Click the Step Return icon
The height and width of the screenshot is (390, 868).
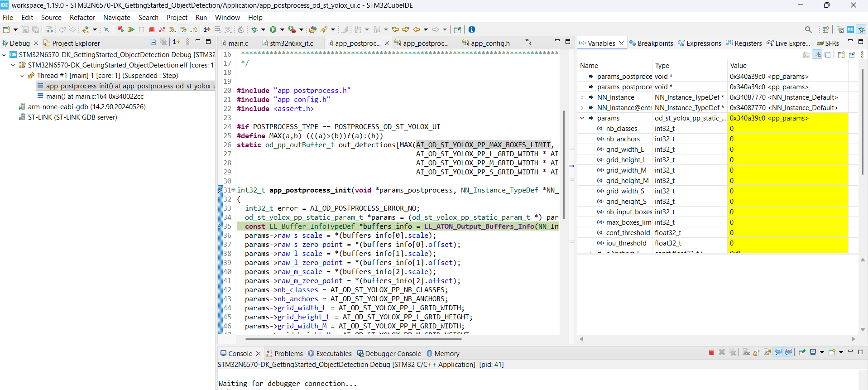pyautogui.click(x=194, y=29)
